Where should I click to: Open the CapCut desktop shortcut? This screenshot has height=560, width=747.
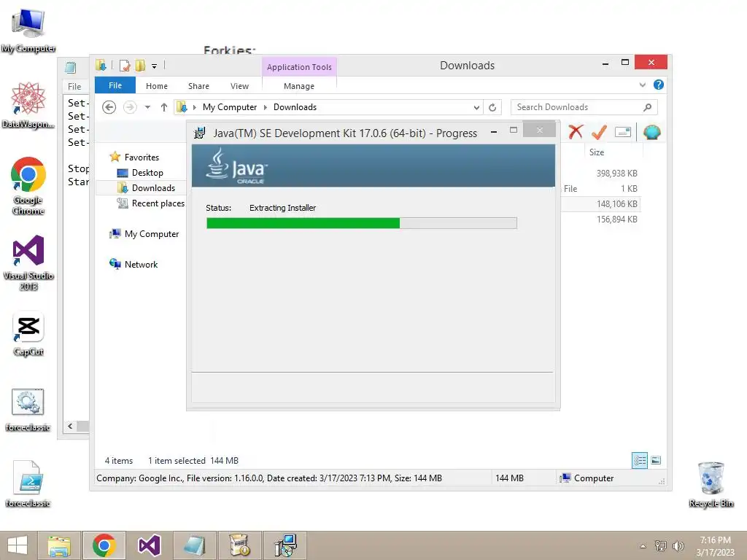pos(28,334)
